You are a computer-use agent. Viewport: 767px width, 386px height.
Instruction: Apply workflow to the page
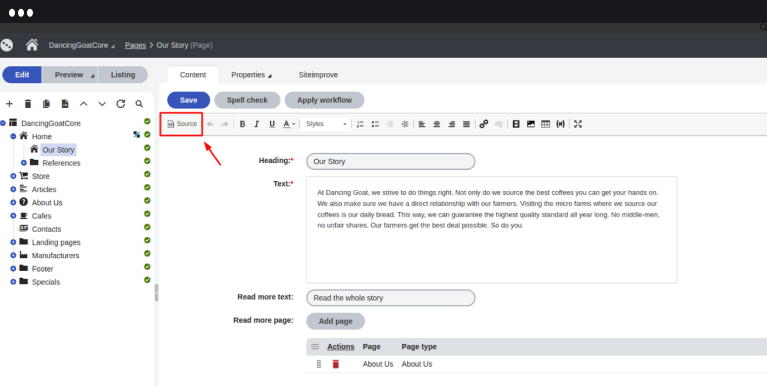pos(324,100)
